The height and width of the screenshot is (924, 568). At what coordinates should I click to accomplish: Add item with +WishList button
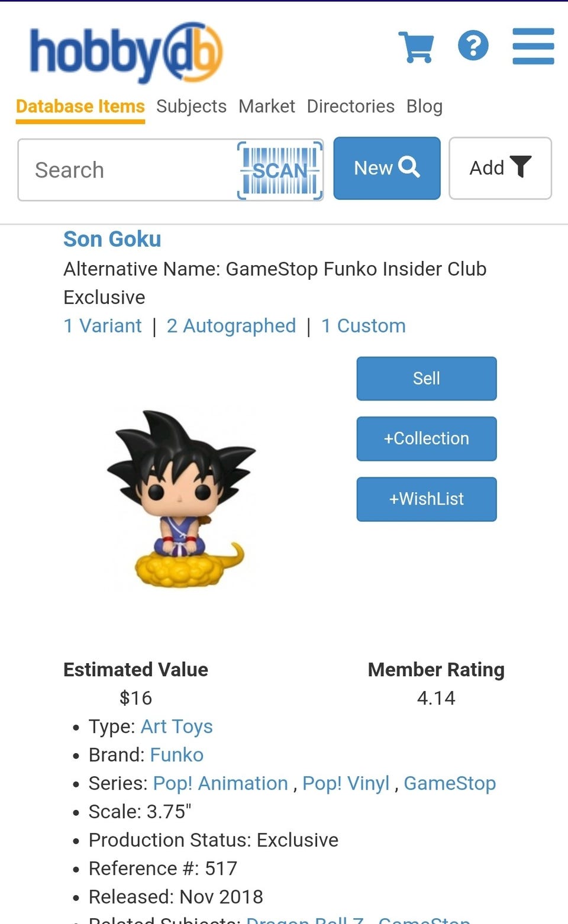pyautogui.click(x=427, y=499)
